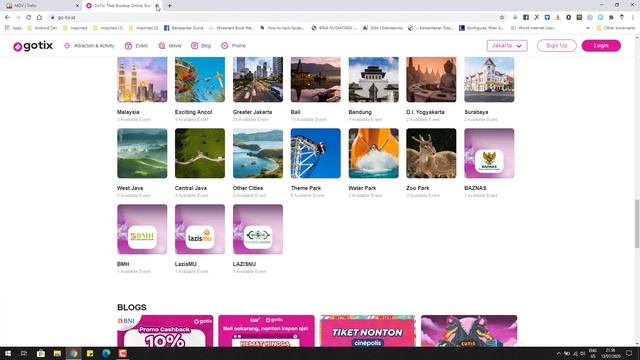
Task: Open the extensions puzzle icon
Action: (x=611, y=18)
